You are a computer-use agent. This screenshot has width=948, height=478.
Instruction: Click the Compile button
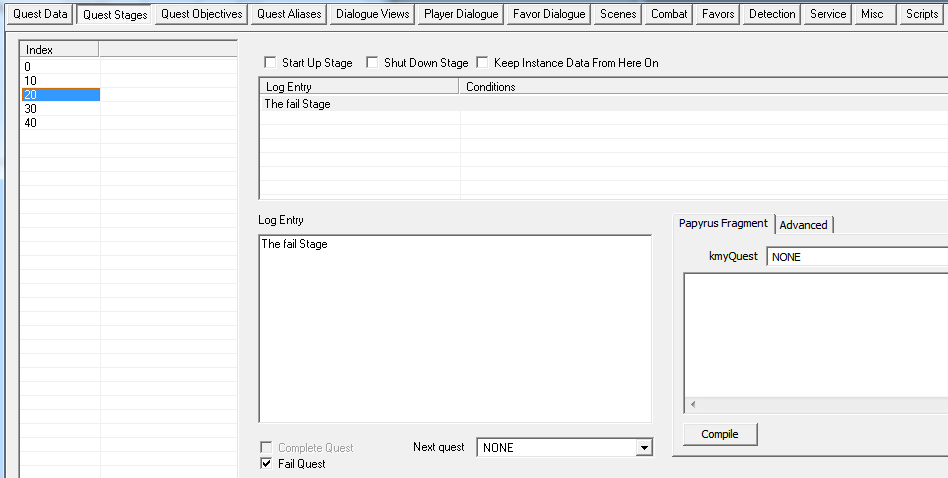click(x=719, y=434)
